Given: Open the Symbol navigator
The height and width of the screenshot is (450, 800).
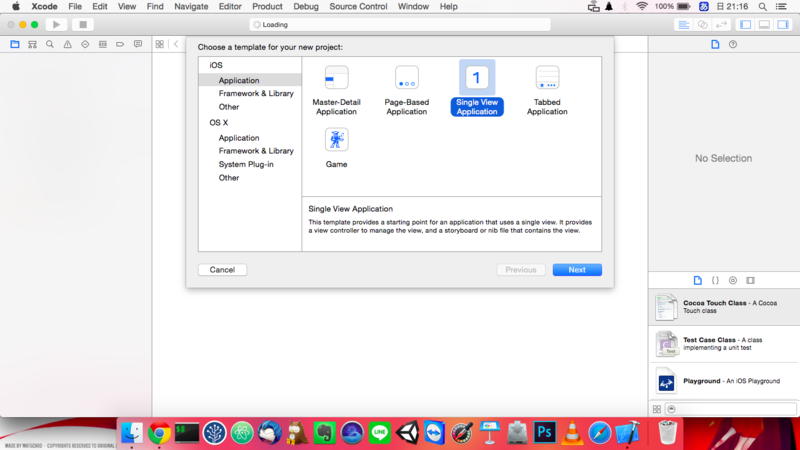Looking at the screenshot, I should (33, 44).
